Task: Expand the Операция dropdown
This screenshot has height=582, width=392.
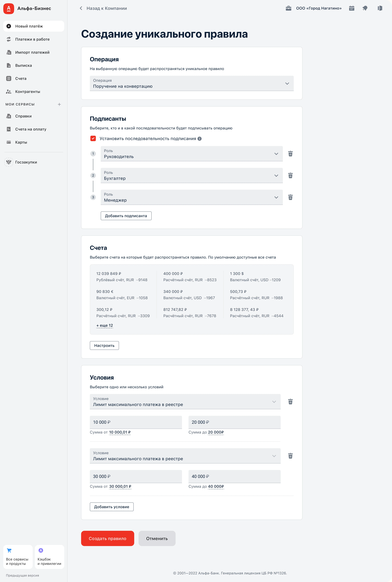Action: (x=192, y=83)
